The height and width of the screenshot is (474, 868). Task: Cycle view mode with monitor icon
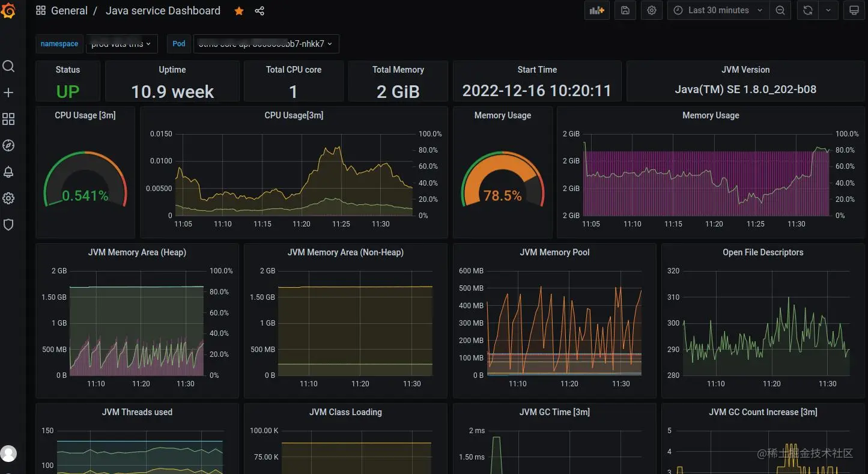(854, 10)
